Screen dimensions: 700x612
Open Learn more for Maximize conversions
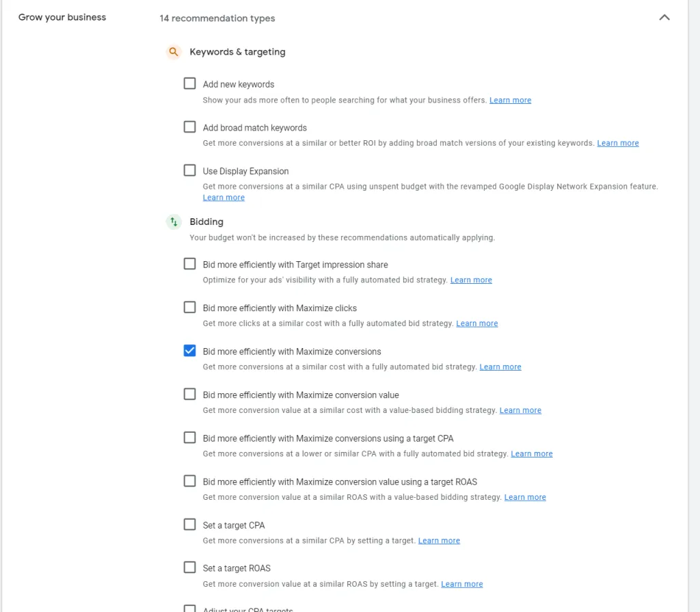click(x=500, y=367)
